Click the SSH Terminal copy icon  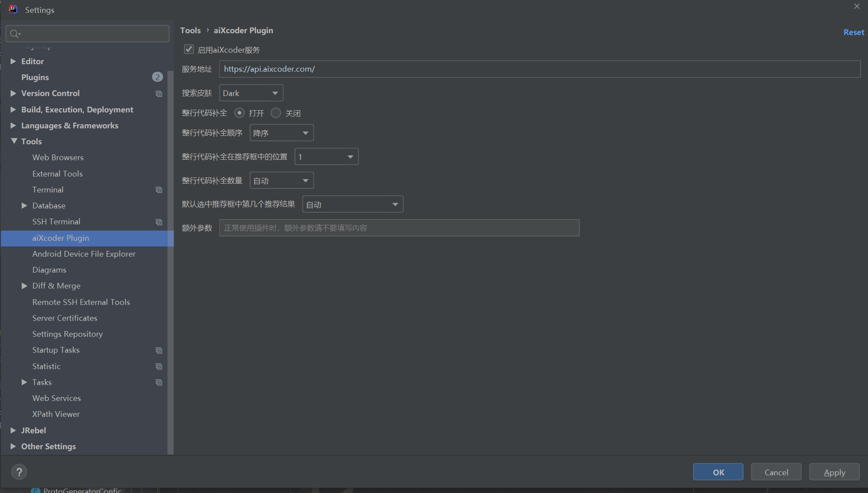click(x=158, y=221)
